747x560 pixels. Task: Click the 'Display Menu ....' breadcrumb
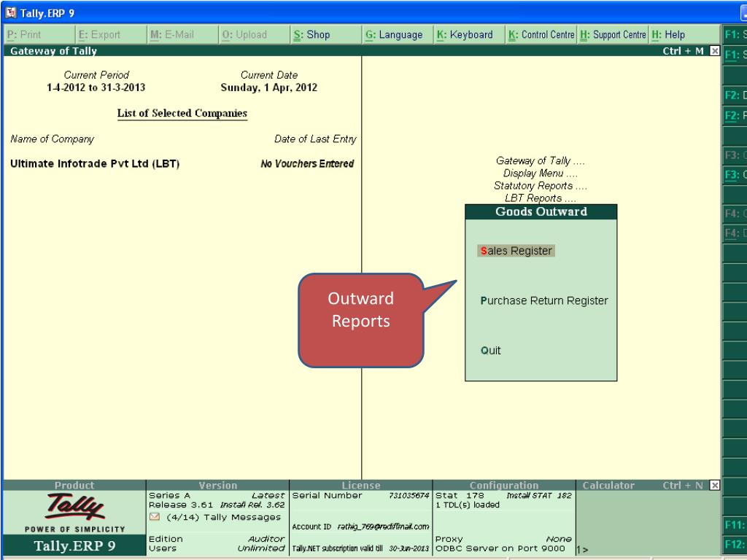pos(541,174)
